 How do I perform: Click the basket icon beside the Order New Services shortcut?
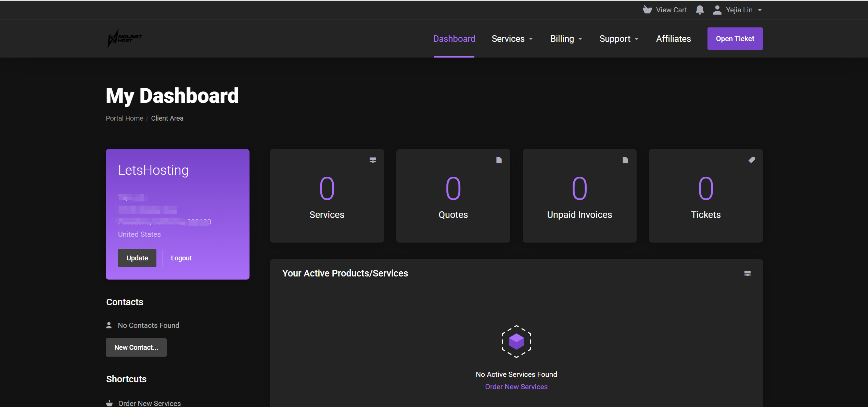(109, 403)
